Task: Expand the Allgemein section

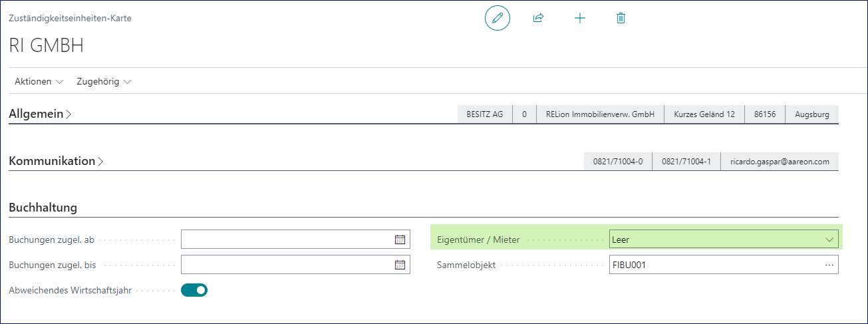Action: point(40,114)
